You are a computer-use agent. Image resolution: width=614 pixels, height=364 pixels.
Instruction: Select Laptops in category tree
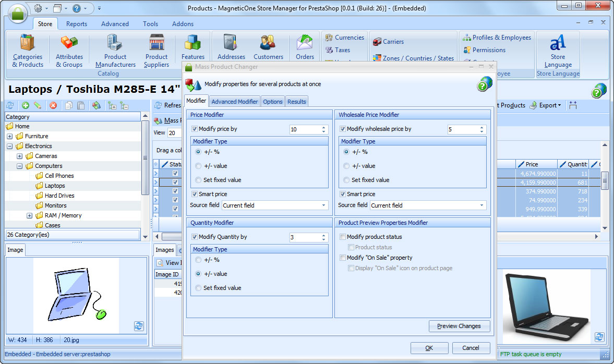click(55, 186)
